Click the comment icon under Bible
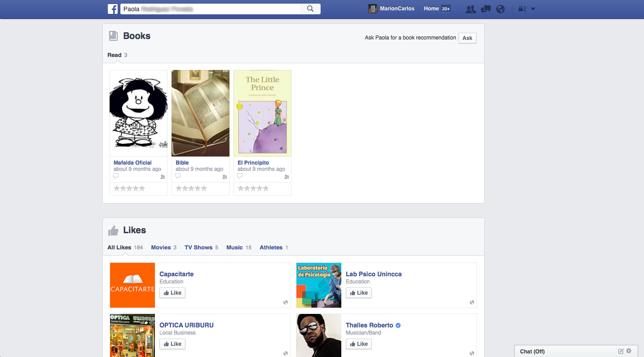 [178, 176]
